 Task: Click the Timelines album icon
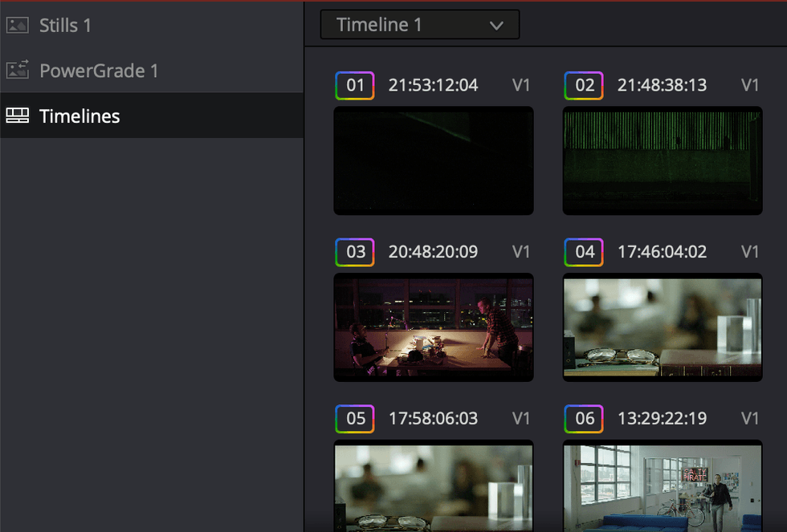point(17,116)
